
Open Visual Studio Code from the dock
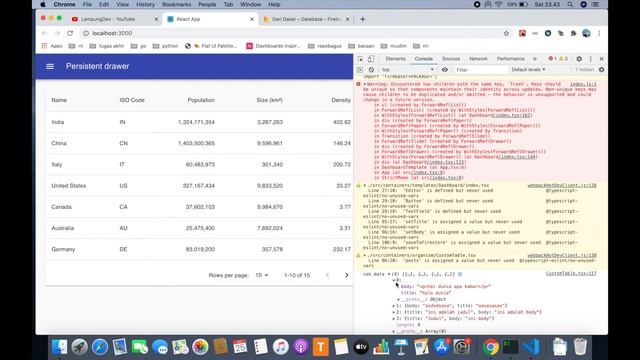click(x=531, y=347)
